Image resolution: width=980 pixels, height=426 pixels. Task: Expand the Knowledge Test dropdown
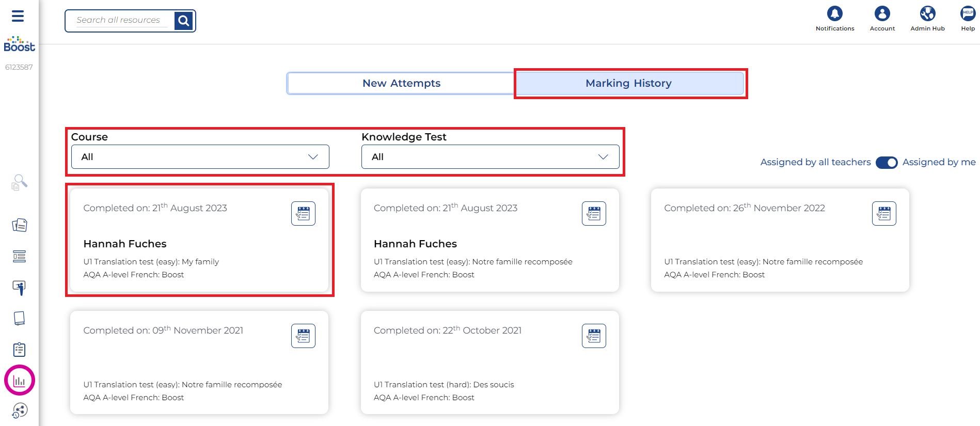490,157
